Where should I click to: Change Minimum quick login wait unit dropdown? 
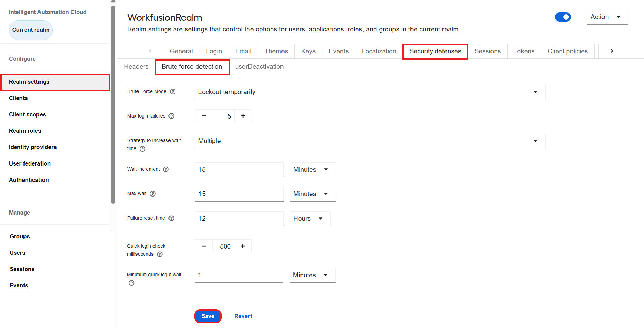[312, 275]
